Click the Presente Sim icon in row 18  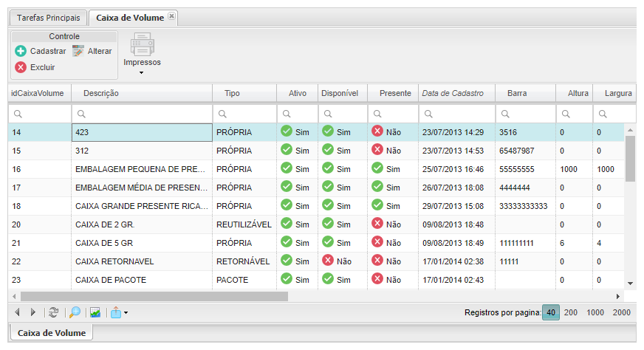377,205
